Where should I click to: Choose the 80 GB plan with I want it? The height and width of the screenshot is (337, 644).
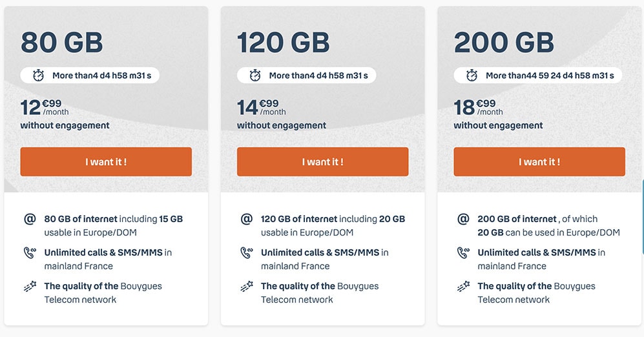pos(106,162)
